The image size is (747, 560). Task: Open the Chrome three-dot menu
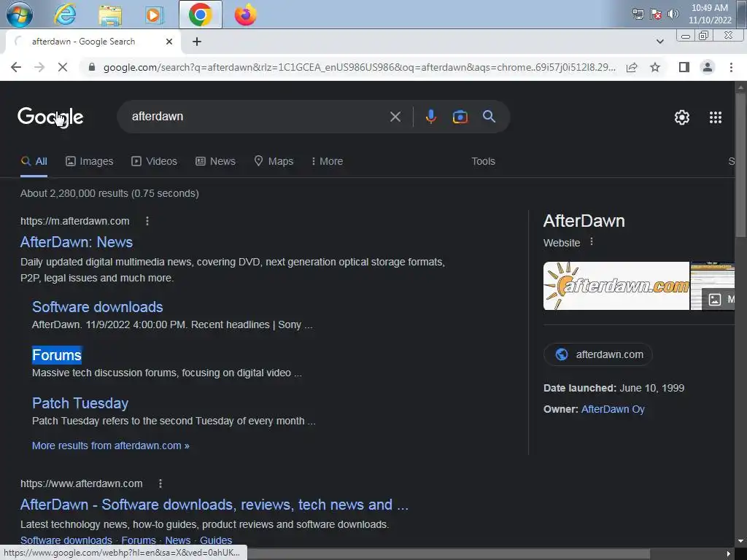point(731,67)
